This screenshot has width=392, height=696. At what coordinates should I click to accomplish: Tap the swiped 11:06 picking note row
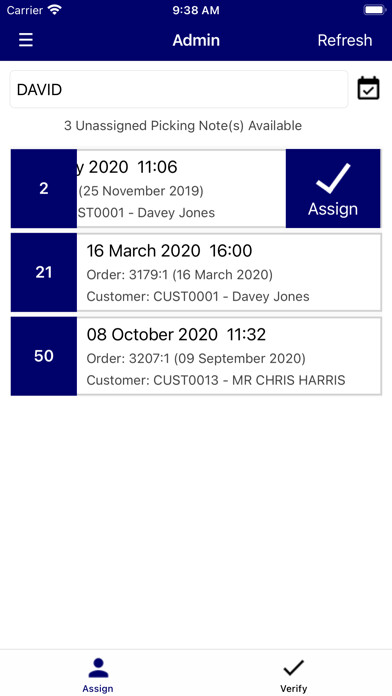pyautogui.click(x=181, y=189)
